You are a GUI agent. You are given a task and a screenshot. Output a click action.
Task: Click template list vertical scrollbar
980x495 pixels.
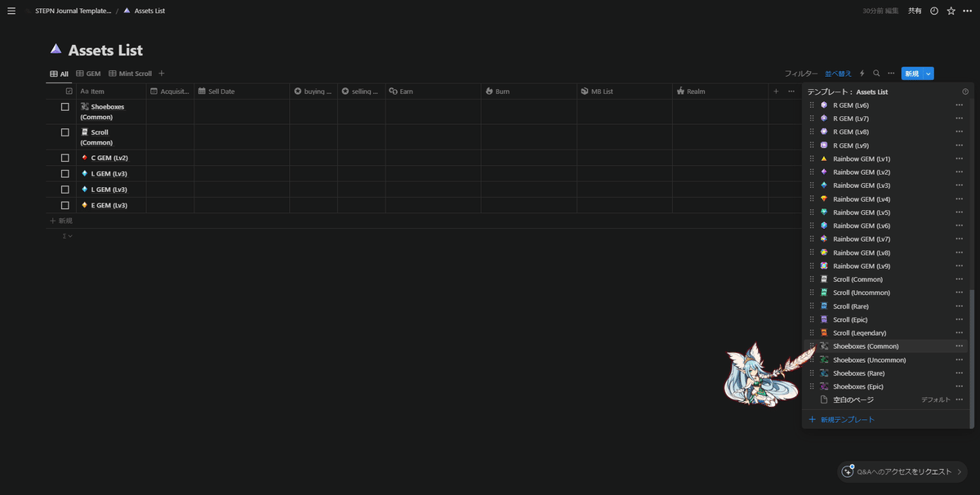pos(971,359)
